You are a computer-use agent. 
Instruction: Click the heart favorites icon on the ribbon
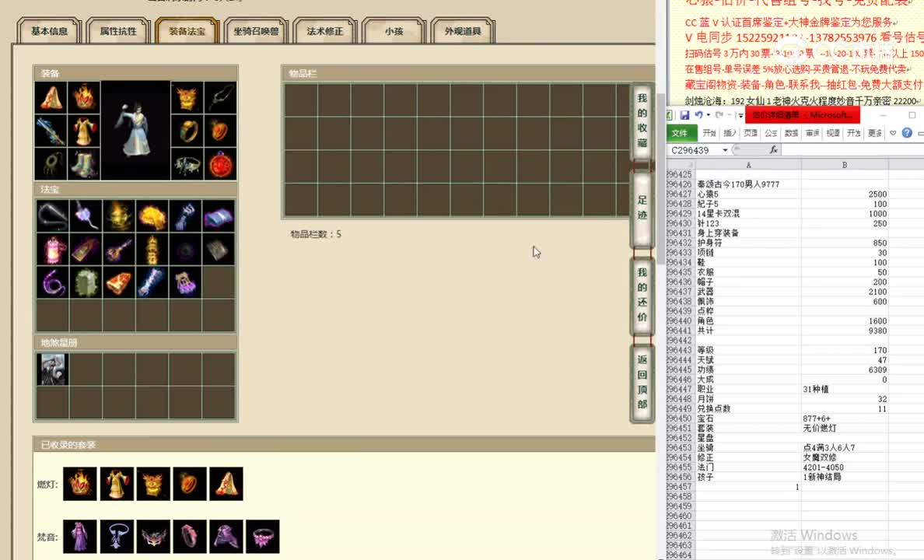click(893, 133)
